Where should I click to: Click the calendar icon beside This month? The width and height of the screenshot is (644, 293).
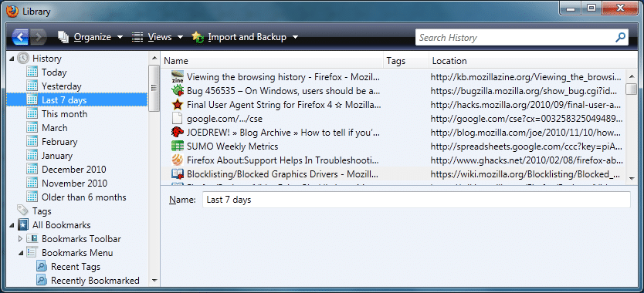pos(32,114)
